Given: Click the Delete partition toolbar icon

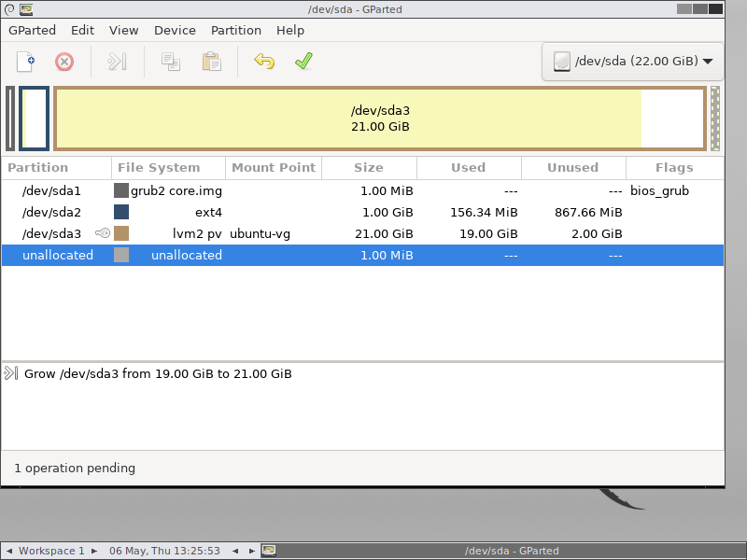Looking at the screenshot, I should click(x=64, y=62).
